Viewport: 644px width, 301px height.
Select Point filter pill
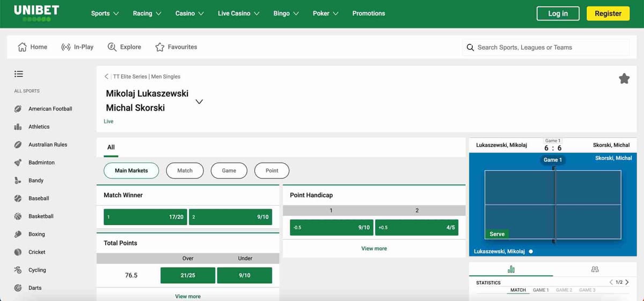click(x=272, y=170)
